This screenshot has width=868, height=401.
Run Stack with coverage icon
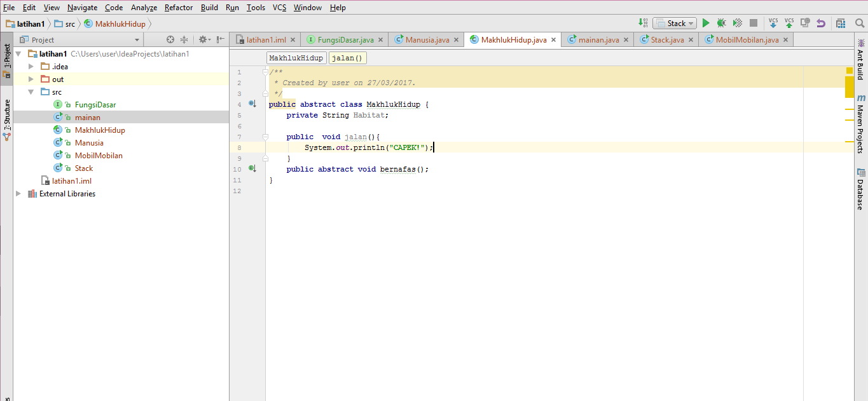point(737,23)
